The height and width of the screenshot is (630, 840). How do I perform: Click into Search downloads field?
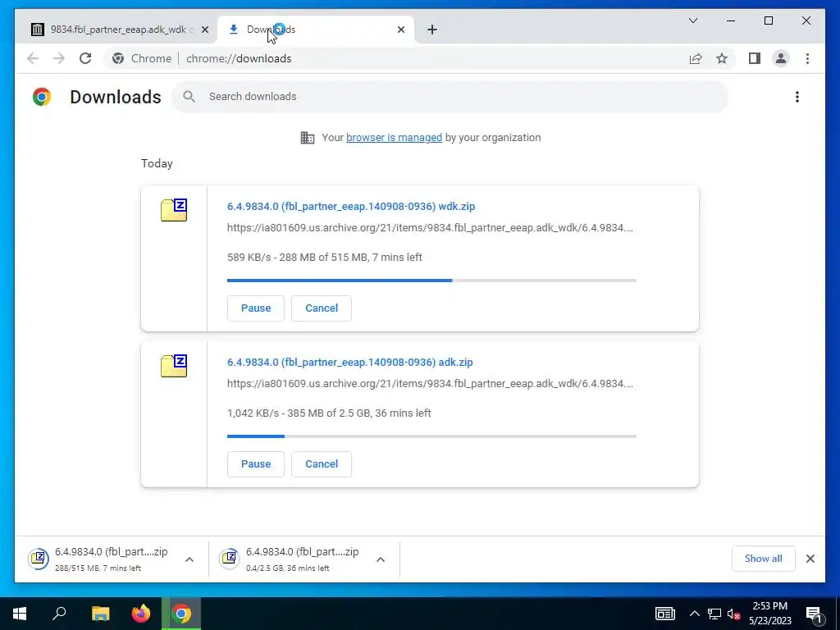[450, 97]
